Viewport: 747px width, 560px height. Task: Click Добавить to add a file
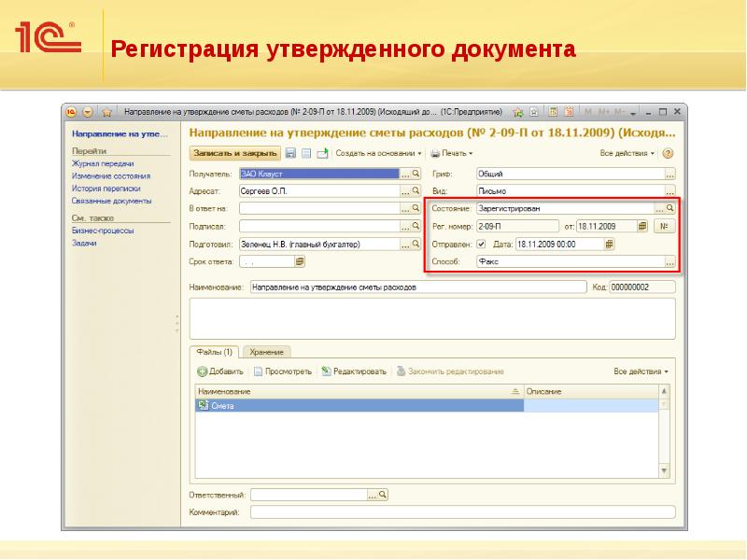tap(220, 371)
